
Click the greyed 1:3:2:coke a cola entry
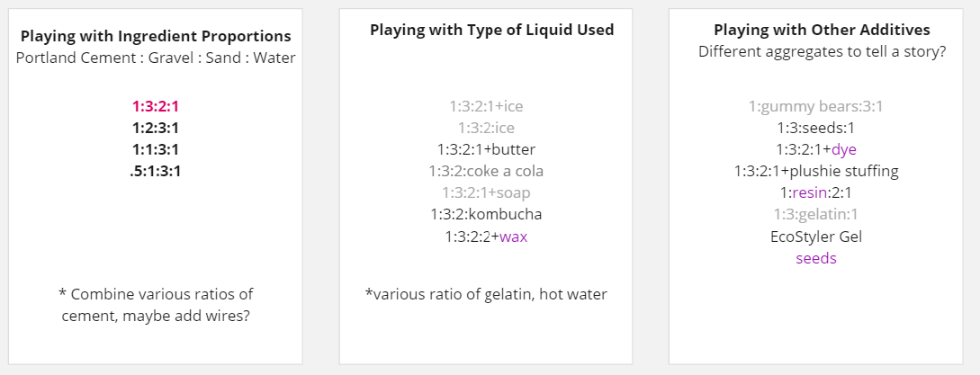click(486, 171)
